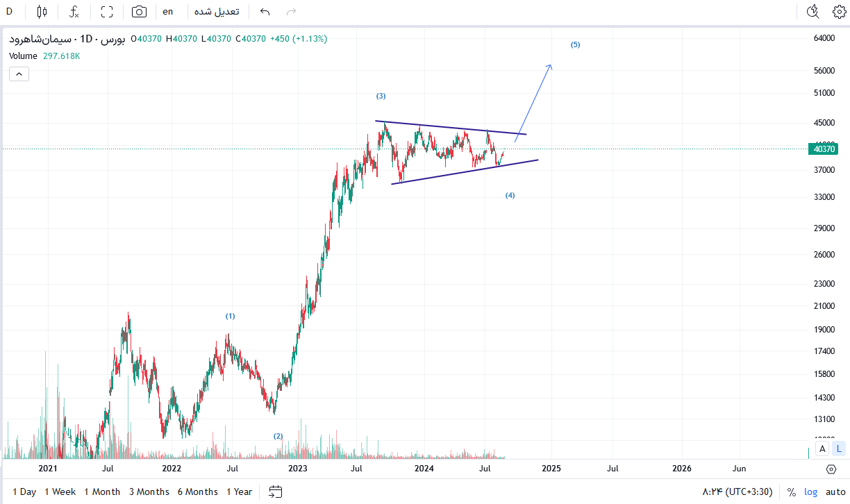Click the +450 (+1.13%) change value
This screenshot has height=504, width=850.
click(x=299, y=39)
